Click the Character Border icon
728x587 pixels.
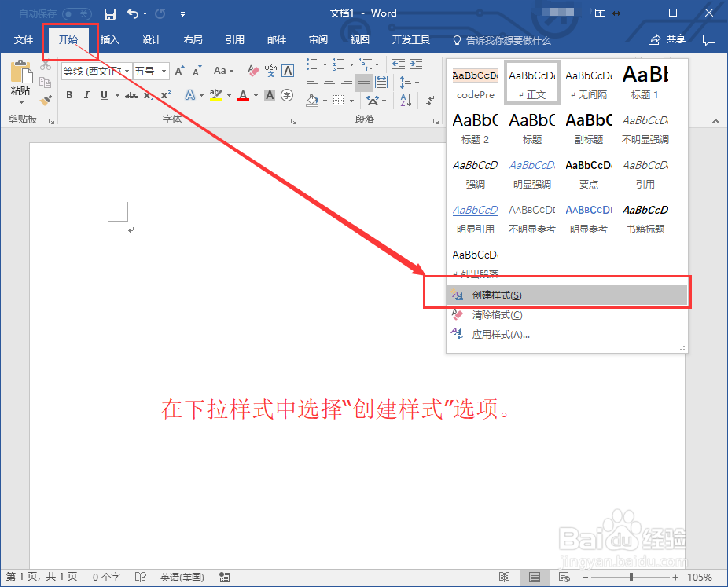[x=288, y=71]
